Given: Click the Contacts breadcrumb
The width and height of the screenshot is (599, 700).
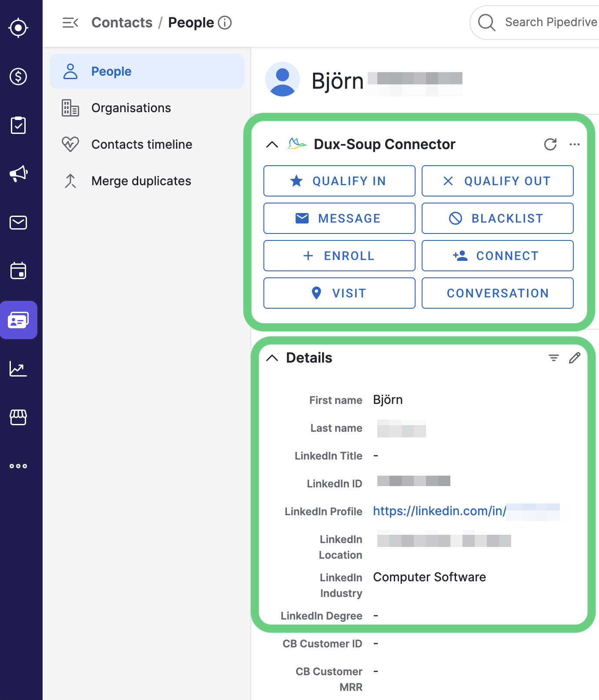Looking at the screenshot, I should point(122,23).
